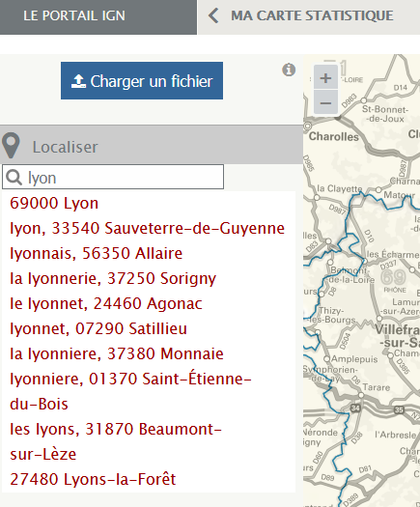This screenshot has height=507, width=420.
Task: Click the location pin icon next to Localiser
Action: coord(11,145)
